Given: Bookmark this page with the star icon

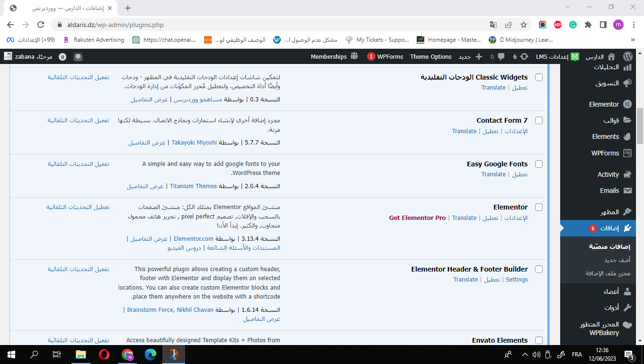Looking at the screenshot, I should point(523,25).
